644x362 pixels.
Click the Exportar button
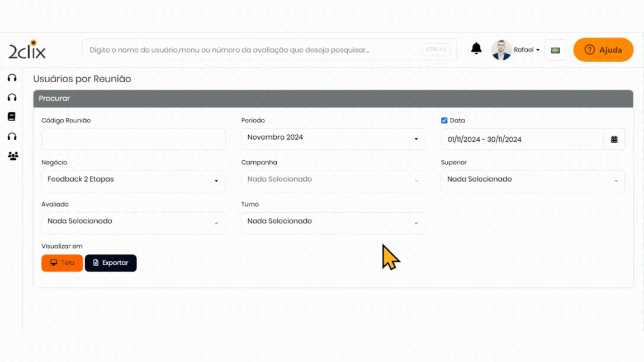(x=111, y=263)
